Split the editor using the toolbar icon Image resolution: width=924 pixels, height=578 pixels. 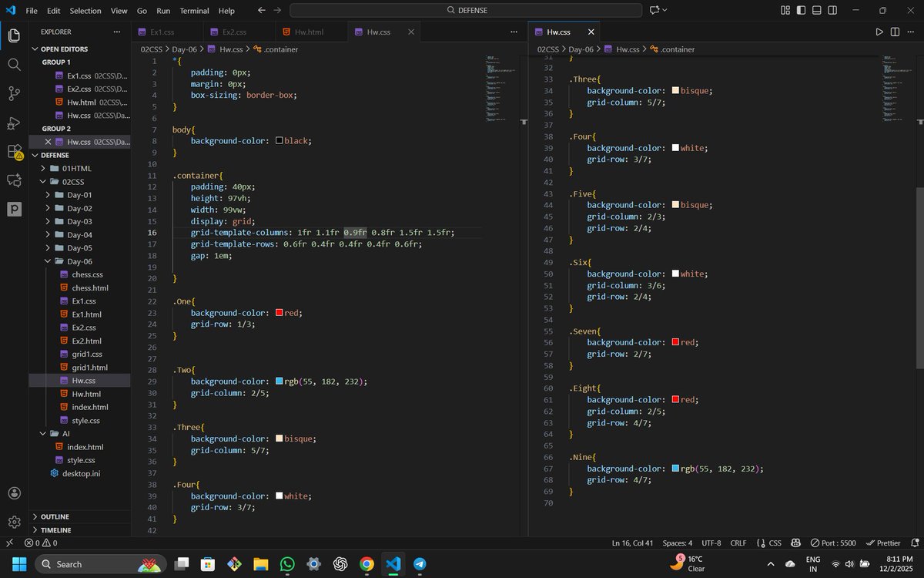click(x=894, y=32)
